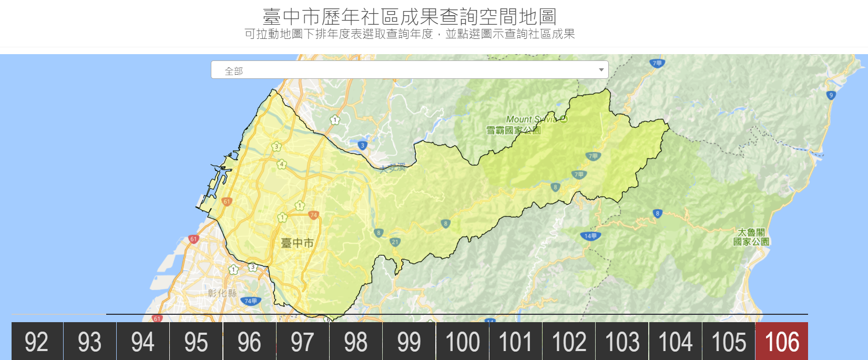
Task: Select year 97 on the timeline
Action: (x=303, y=342)
